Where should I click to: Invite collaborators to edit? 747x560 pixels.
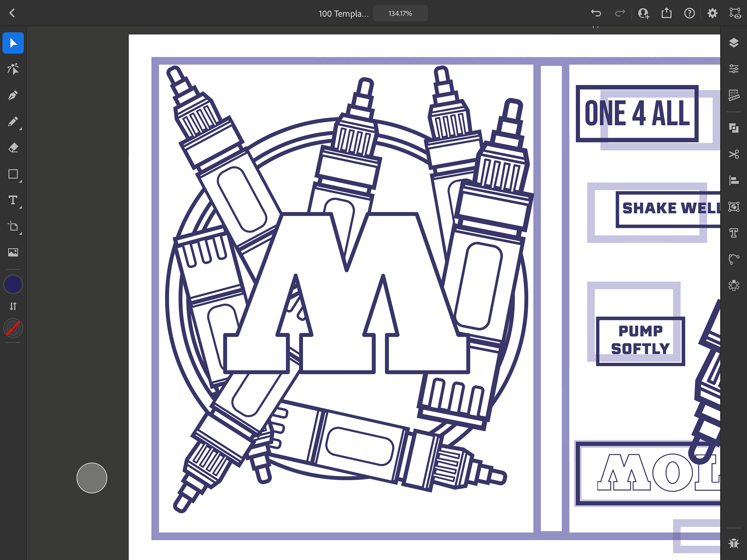(644, 13)
